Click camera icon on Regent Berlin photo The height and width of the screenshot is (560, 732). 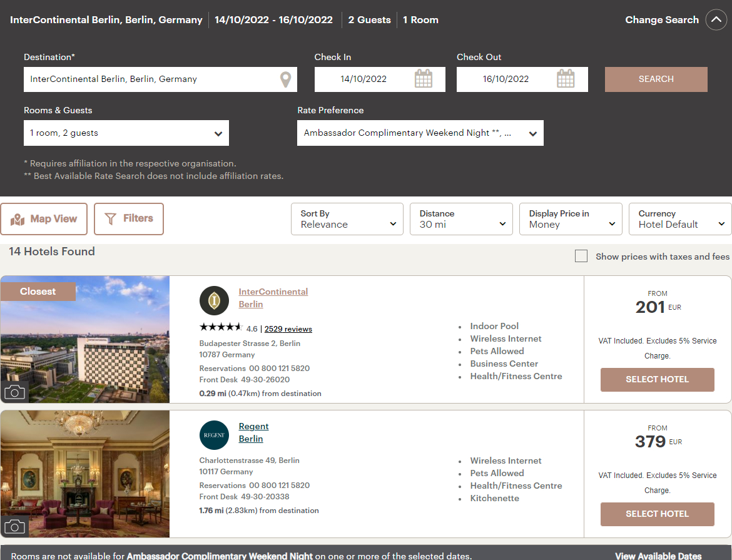click(x=14, y=526)
